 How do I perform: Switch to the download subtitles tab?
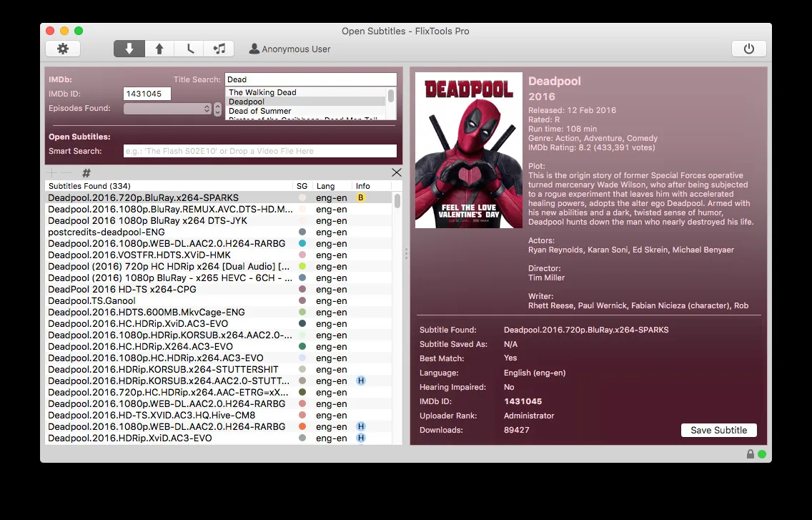pos(129,49)
